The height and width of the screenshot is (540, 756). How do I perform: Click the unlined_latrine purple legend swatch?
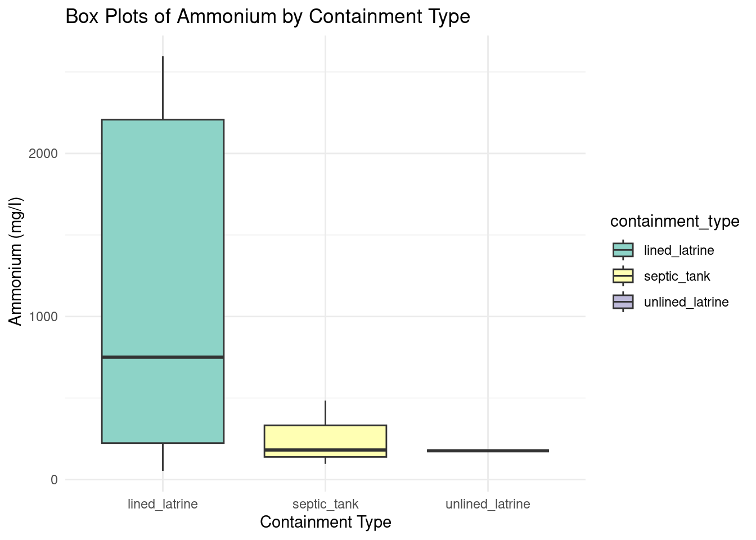(x=623, y=302)
